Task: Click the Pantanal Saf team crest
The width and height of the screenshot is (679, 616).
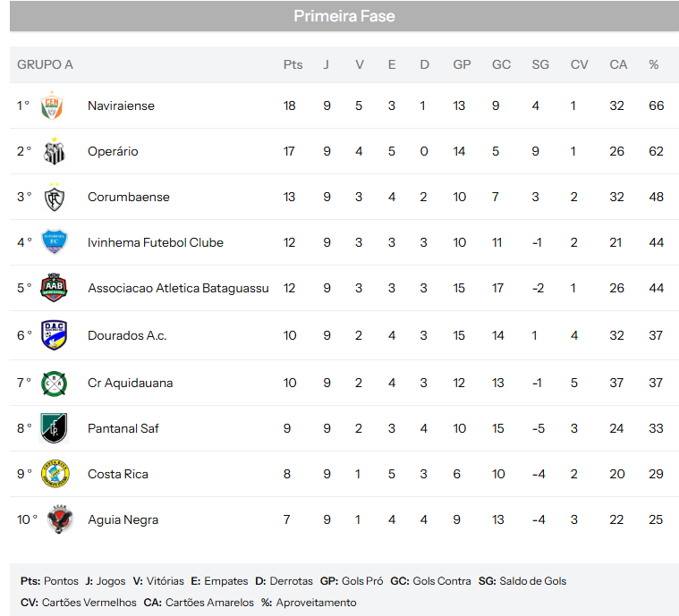Action: coord(54,428)
